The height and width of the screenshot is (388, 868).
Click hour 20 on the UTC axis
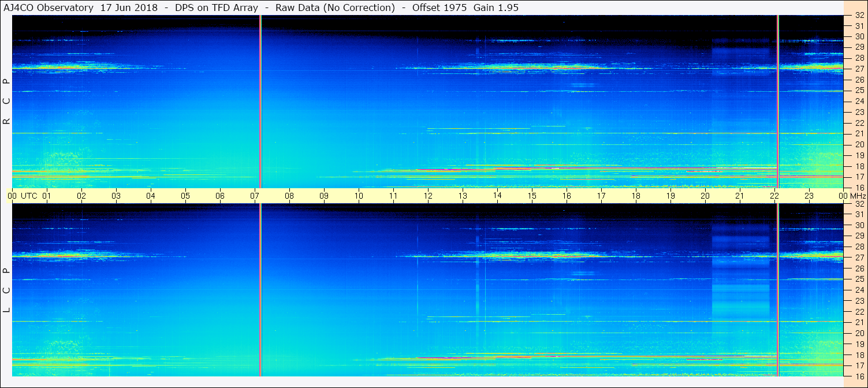coord(705,196)
